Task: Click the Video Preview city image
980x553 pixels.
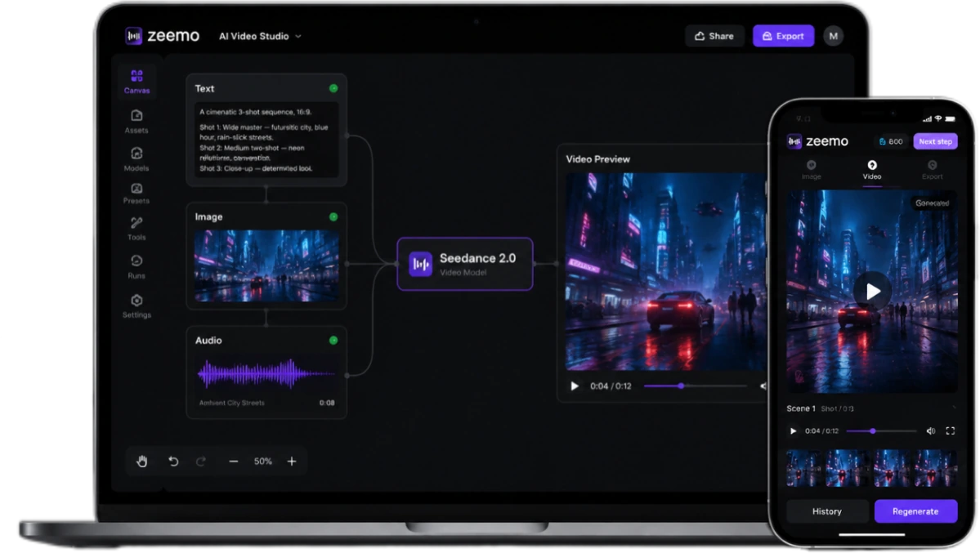Action: pos(666,272)
